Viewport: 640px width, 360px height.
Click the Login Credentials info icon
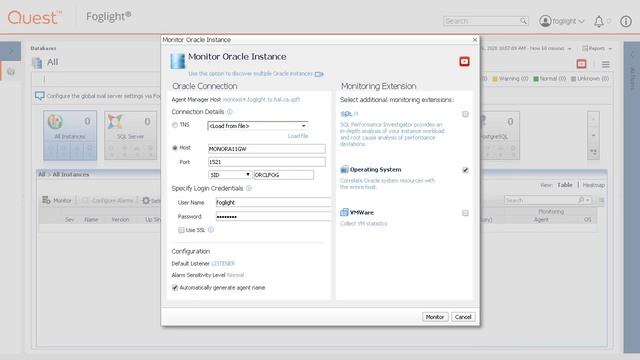(x=249, y=189)
